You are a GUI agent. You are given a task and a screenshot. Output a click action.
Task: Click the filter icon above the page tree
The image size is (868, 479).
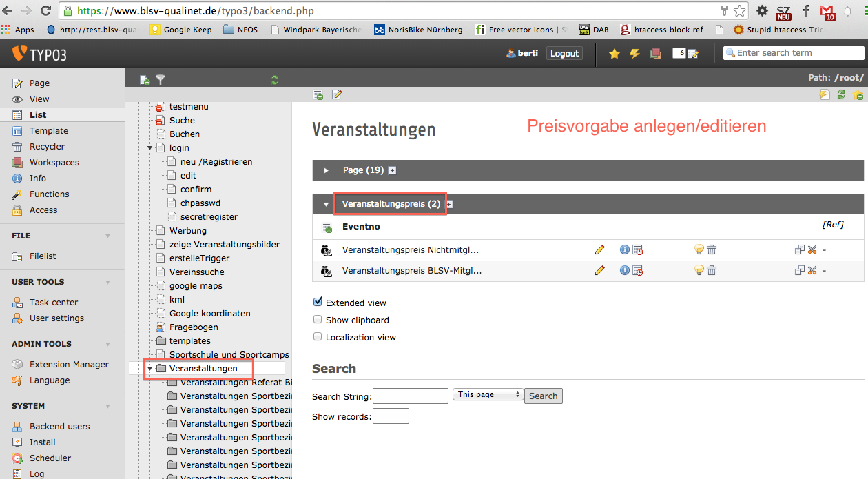[x=161, y=80]
